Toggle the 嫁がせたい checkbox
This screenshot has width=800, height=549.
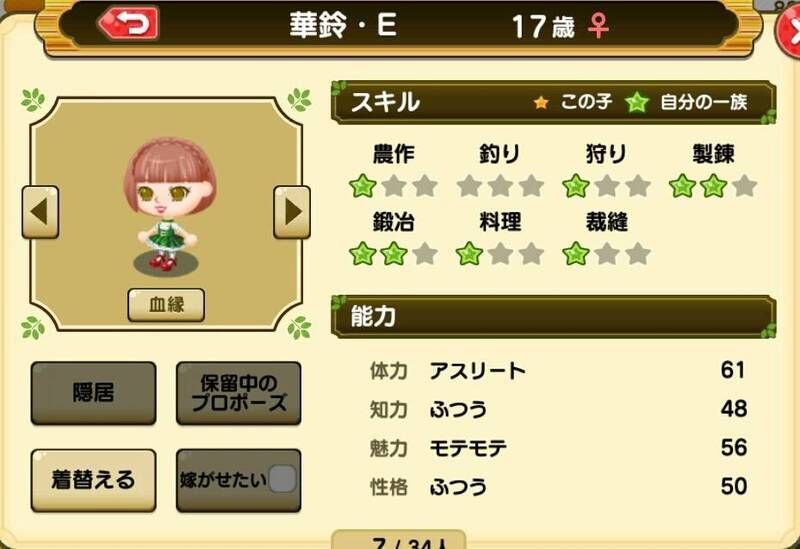(282, 479)
